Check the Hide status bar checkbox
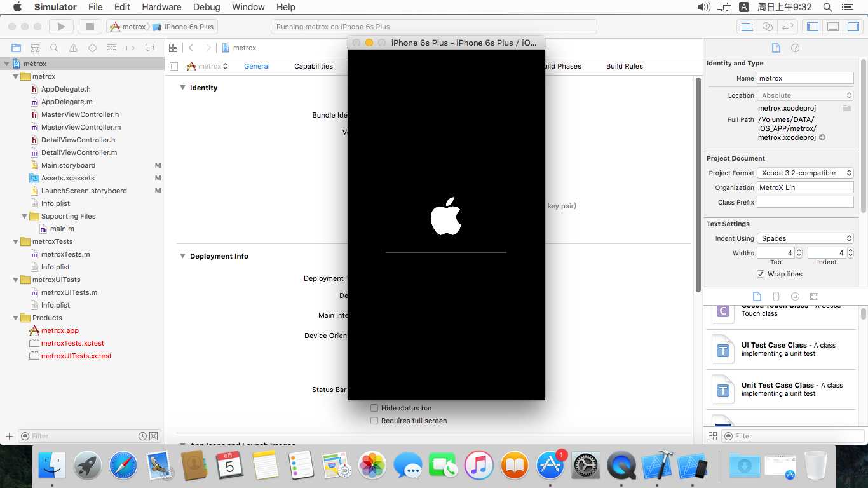The height and width of the screenshot is (488, 868). 374,408
